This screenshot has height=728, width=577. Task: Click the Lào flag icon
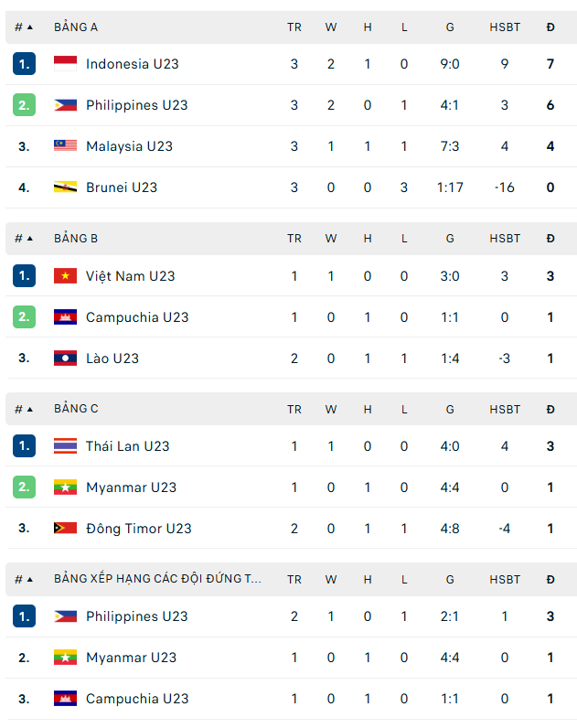[x=65, y=359]
